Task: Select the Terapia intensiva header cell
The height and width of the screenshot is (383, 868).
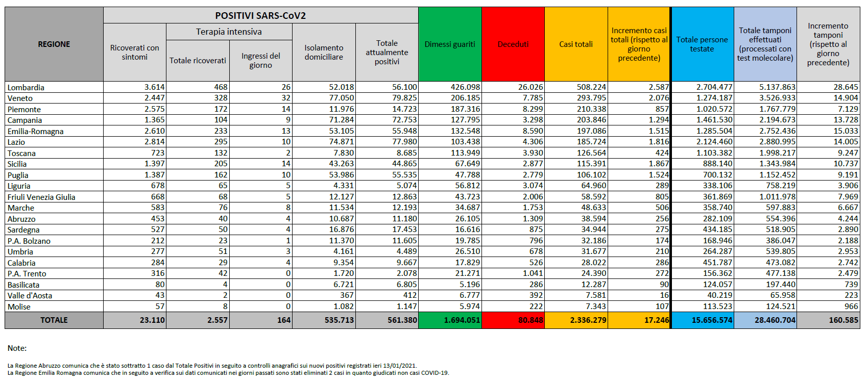Action: pyautogui.click(x=229, y=32)
